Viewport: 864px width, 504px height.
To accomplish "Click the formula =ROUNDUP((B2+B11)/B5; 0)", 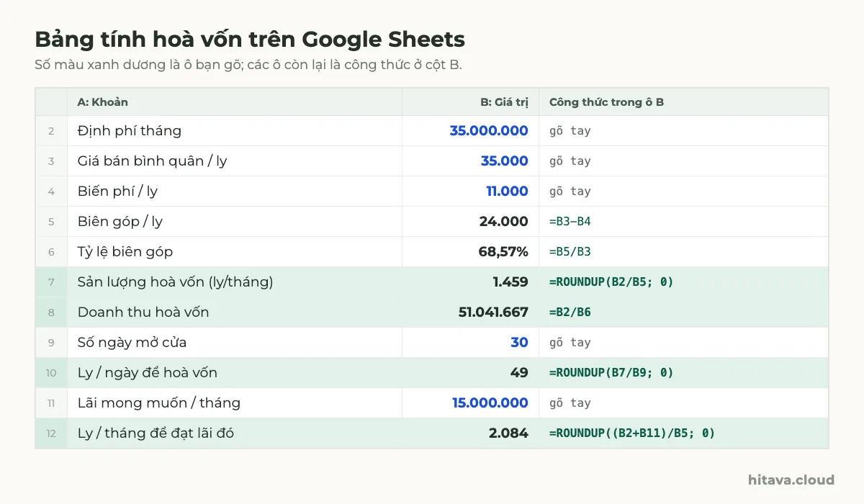I will [632, 433].
